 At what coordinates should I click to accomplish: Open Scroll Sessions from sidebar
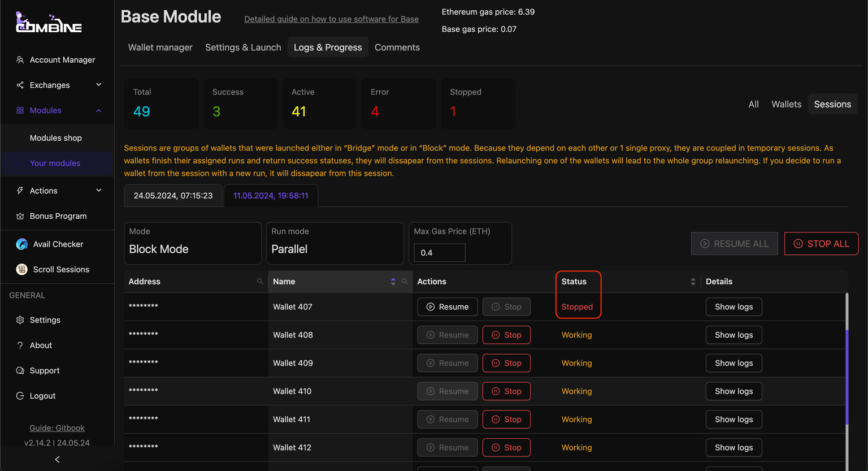[x=60, y=270]
